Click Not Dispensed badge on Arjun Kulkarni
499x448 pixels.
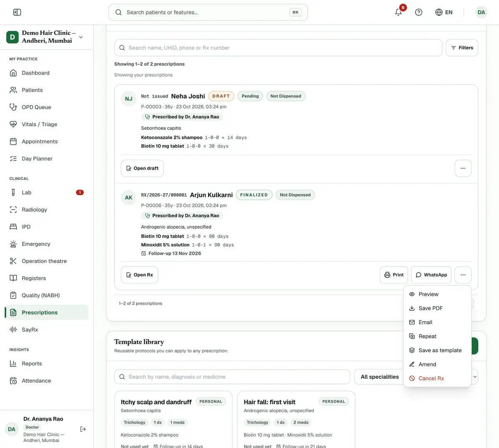pyautogui.click(x=295, y=195)
